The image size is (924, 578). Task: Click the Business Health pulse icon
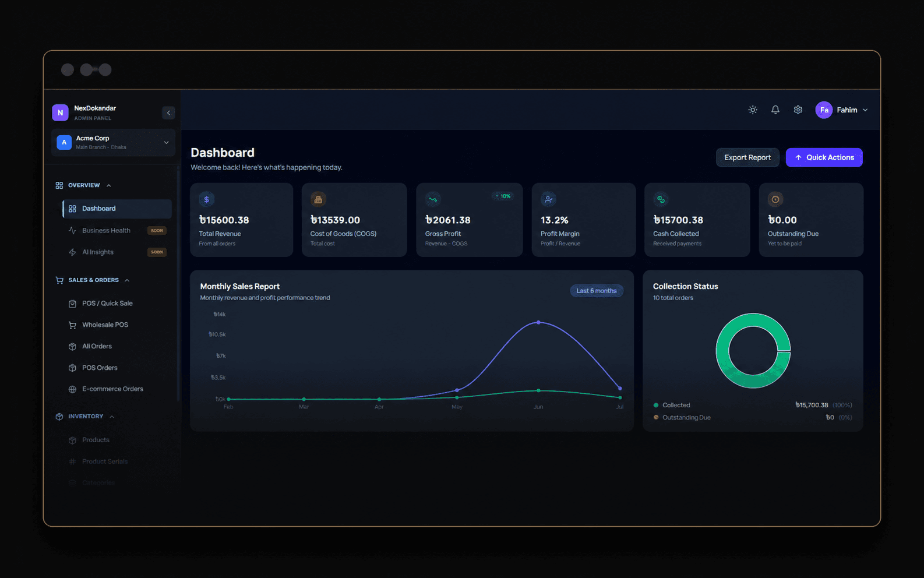click(x=72, y=230)
